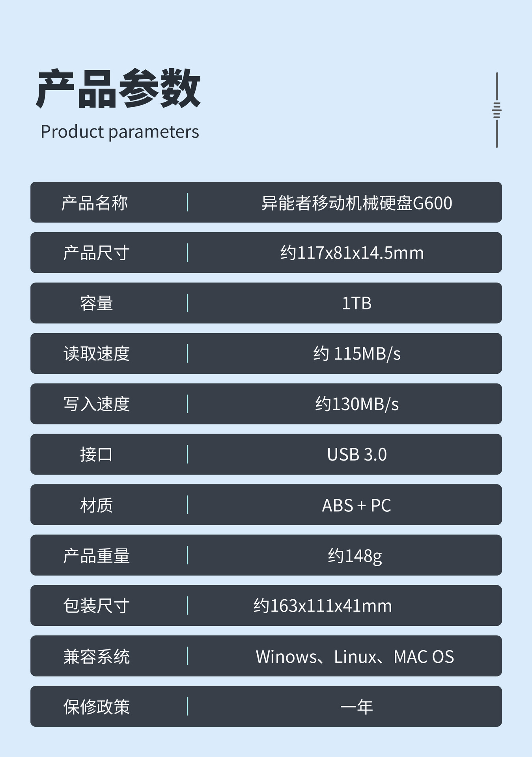Click the 约163x111x41mm package size value
This screenshot has height=757, width=532.
(323, 606)
